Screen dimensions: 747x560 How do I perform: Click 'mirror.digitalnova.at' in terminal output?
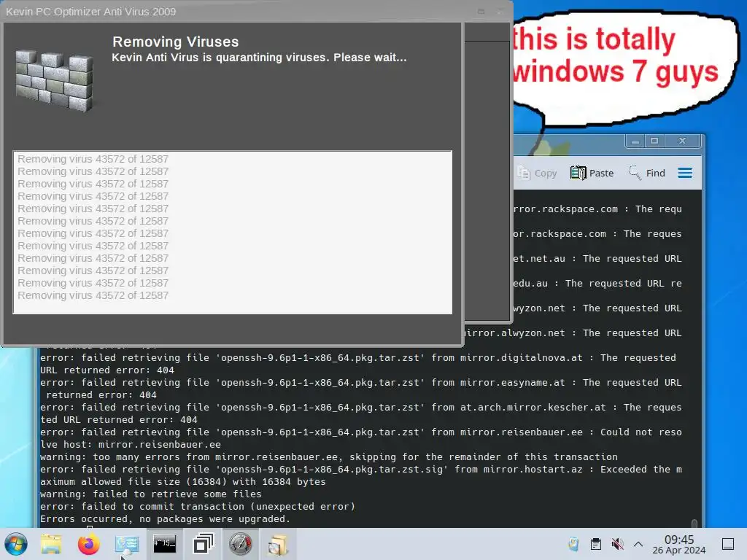point(521,357)
